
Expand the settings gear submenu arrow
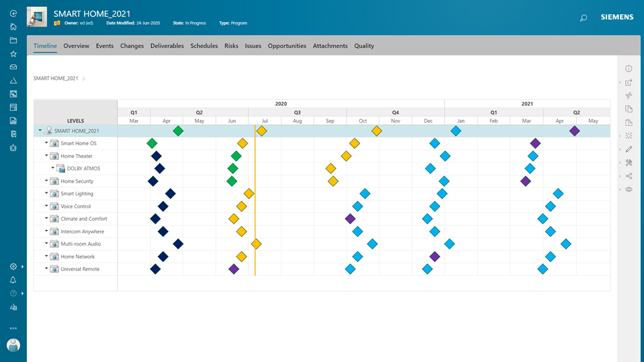(23, 266)
